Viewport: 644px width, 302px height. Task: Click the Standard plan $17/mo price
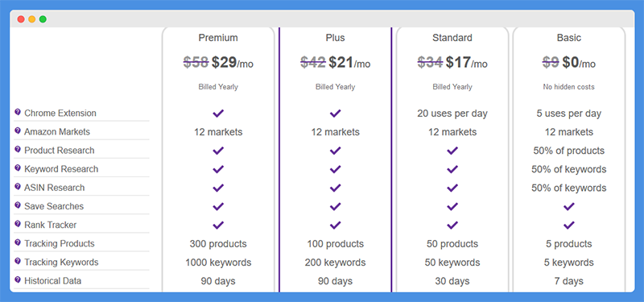[467, 63]
